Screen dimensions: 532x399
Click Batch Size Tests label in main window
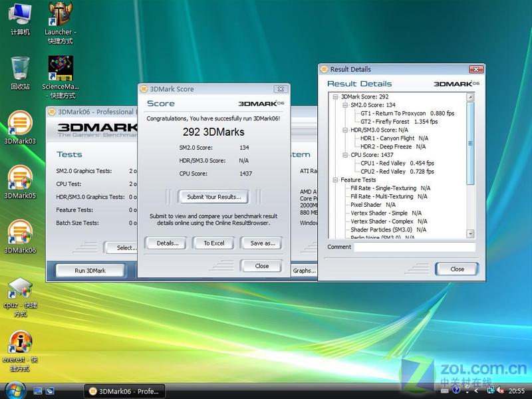(x=77, y=223)
